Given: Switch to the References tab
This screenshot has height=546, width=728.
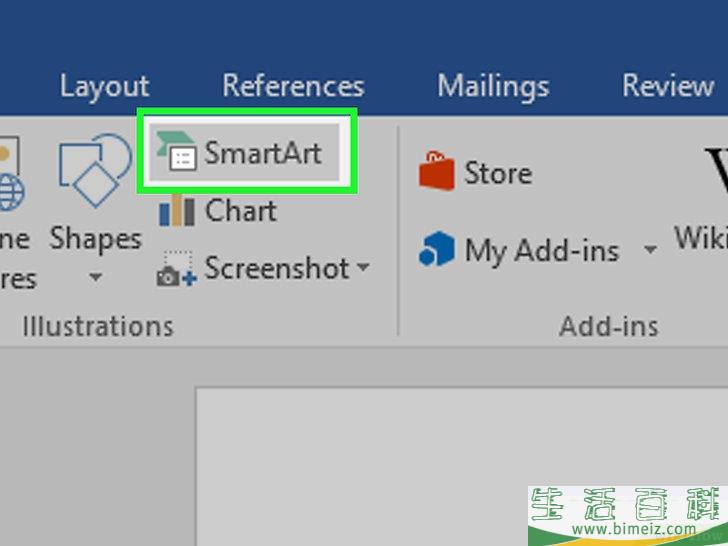Looking at the screenshot, I should 293,86.
